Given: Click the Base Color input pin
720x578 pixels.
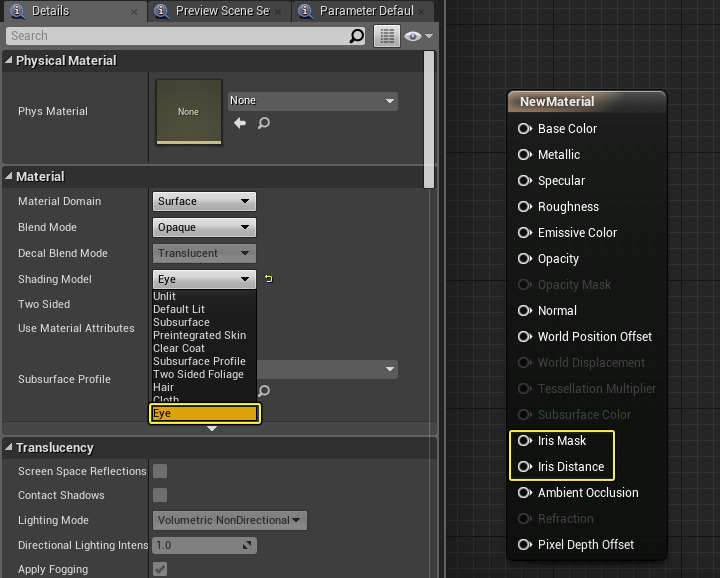Looking at the screenshot, I should [x=524, y=129].
